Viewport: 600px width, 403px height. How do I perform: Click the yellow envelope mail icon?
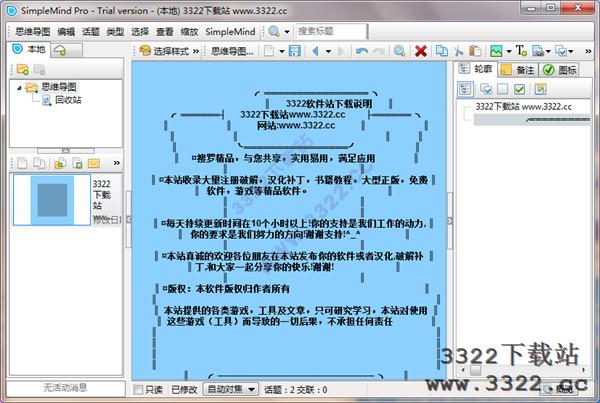pyautogui.click(x=94, y=163)
